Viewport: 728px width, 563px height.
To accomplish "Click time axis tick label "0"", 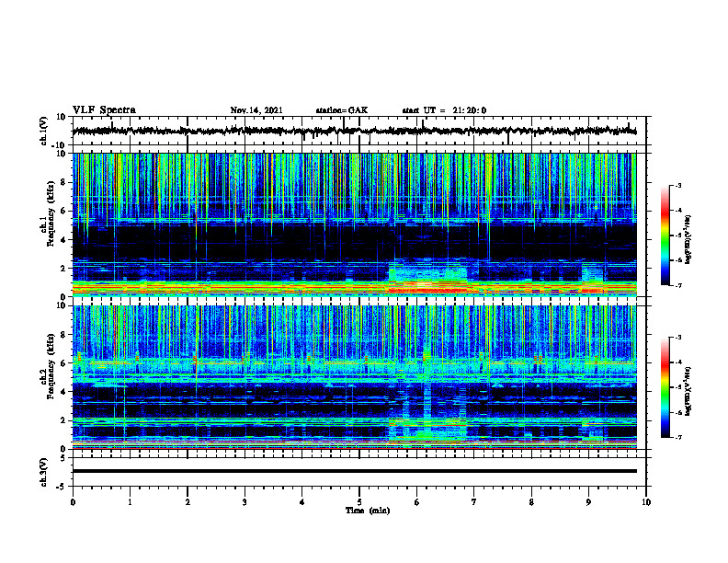I will tap(73, 502).
